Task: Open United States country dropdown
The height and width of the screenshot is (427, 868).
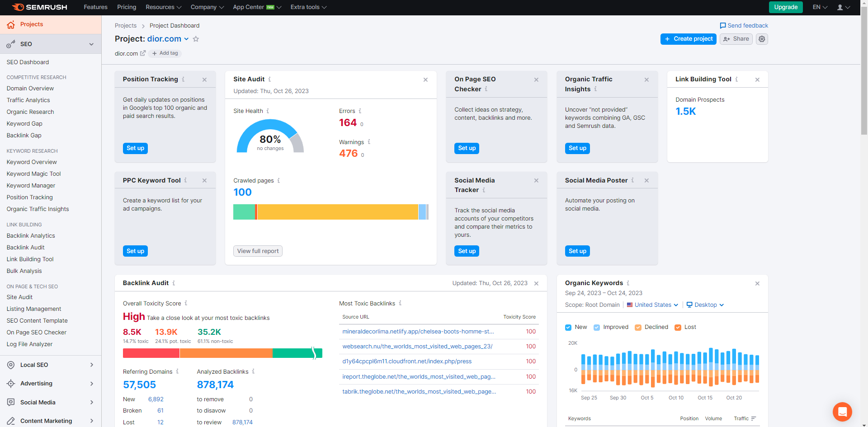Action: (652, 305)
